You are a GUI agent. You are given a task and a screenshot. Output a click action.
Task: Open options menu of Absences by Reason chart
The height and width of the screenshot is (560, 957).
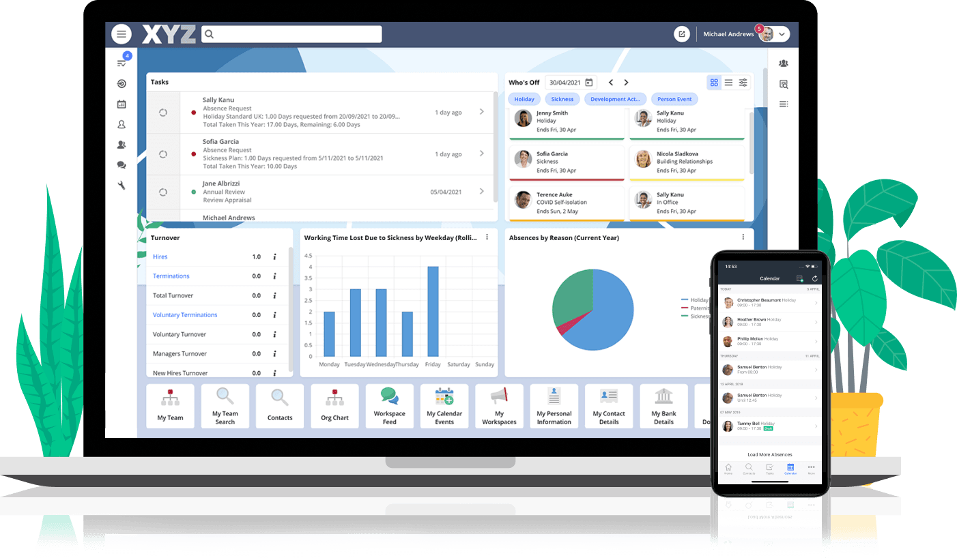pos(743,237)
